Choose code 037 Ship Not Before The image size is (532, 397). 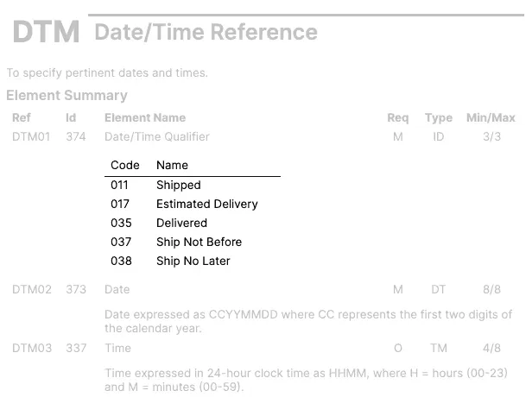(x=193, y=242)
